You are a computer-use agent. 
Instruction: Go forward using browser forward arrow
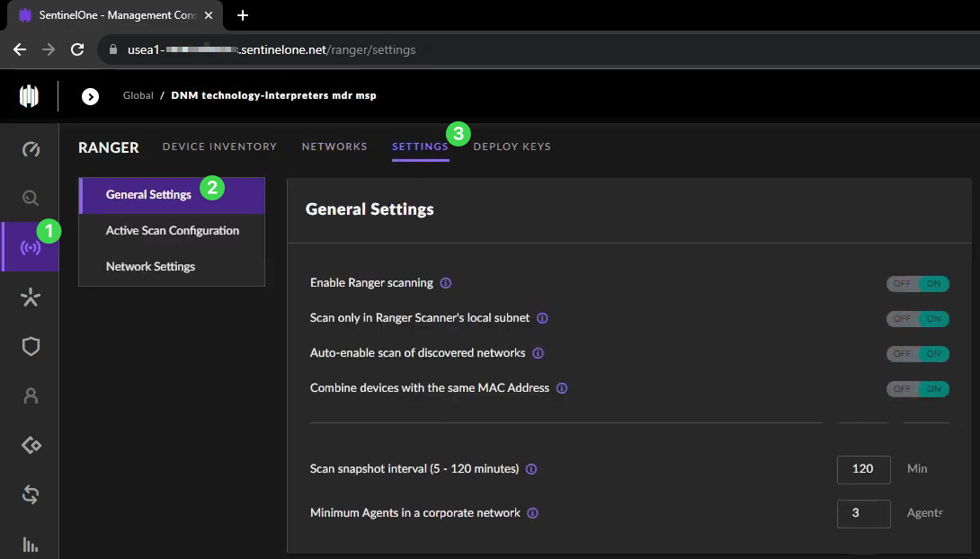pos(49,49)
